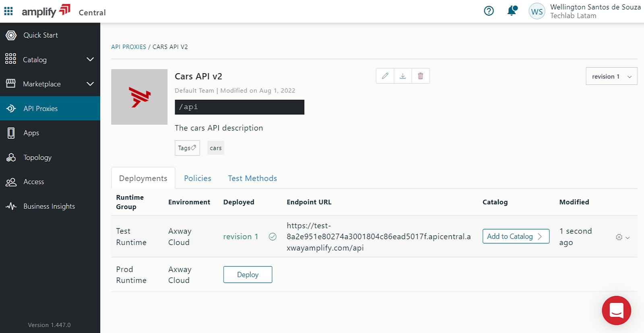Image resolution: width=644 pixels, height=333 pixels.
Task: Open Access in the sidebar
Action: point(34,182)
